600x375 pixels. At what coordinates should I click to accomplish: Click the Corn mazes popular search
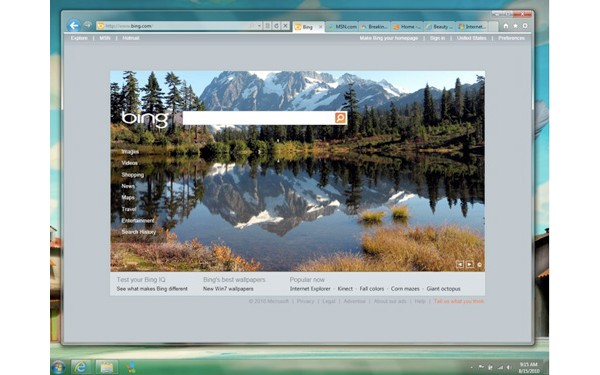pyautogui.click(x=405, y=289)
